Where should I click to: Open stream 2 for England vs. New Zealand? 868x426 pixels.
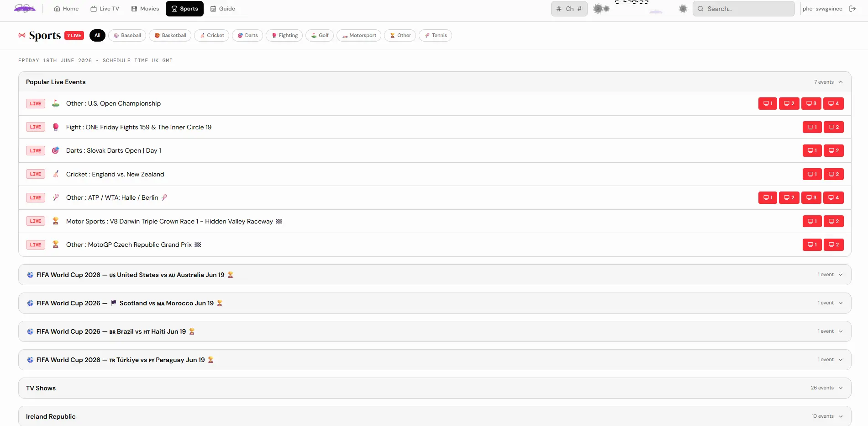[x=834, y=174]
